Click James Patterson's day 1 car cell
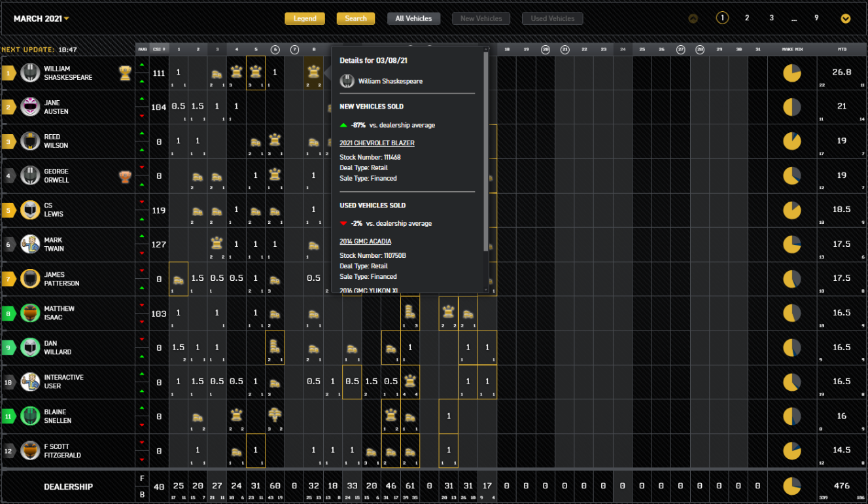 coord(178,279)
